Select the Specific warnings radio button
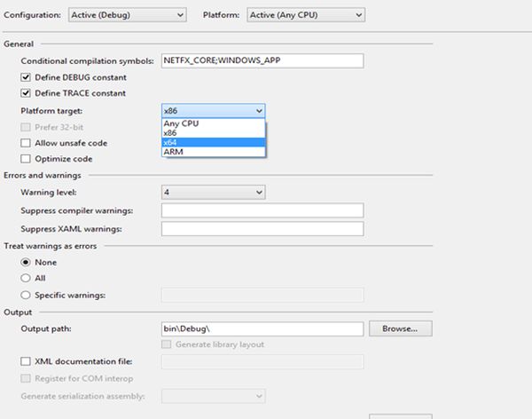This screenshot has width=532, height=419. pyautogui.click(x=26, y=295)
